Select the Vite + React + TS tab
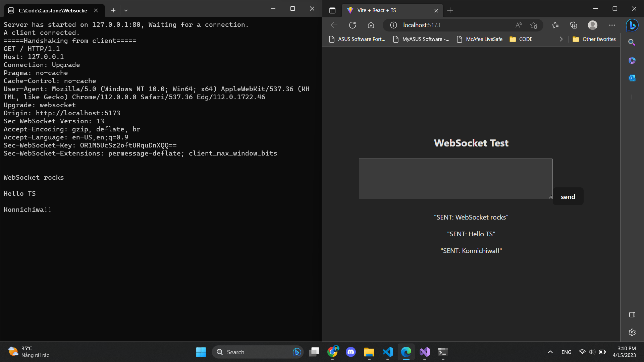This screenshot has width=644, height=362. pos(392,10)
